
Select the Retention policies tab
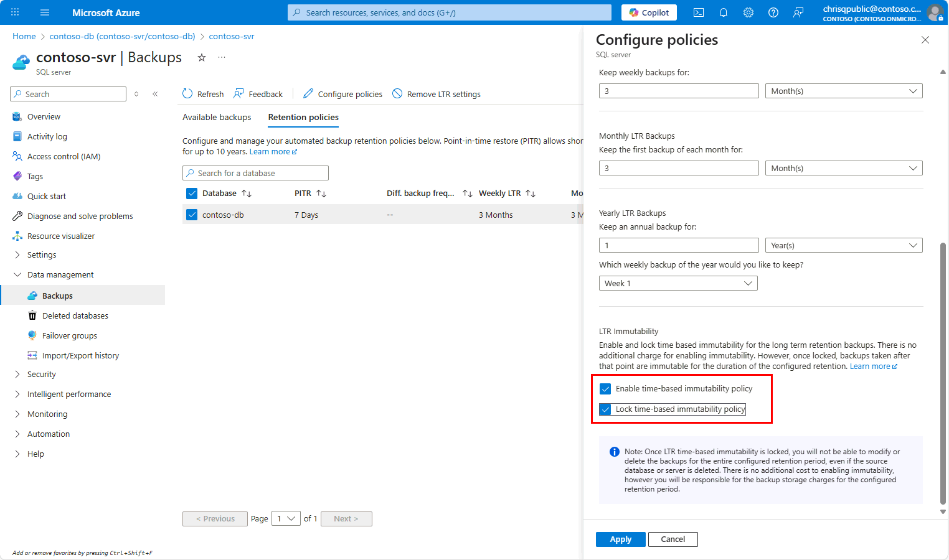click(303, 117)
